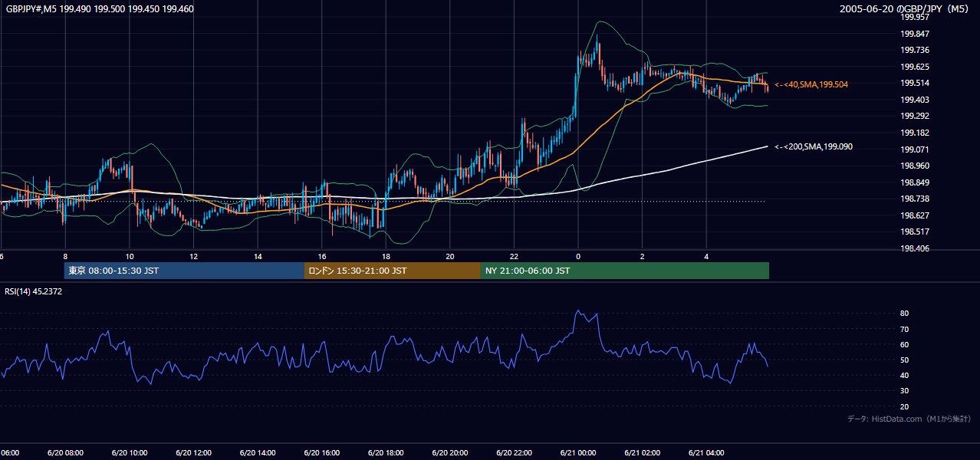Click the 6/20 08:00 bottom time label
The image size is (980, 460).
pos(65,453)
